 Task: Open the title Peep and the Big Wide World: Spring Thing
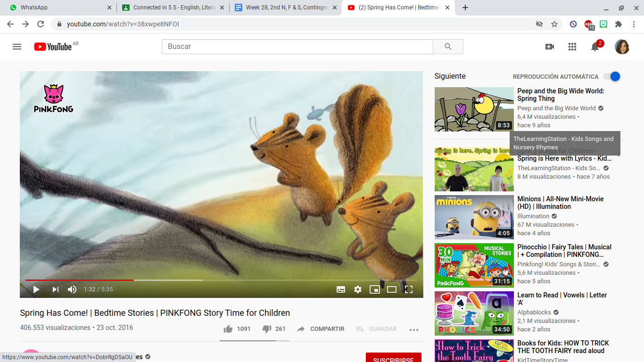pos(561,95)
